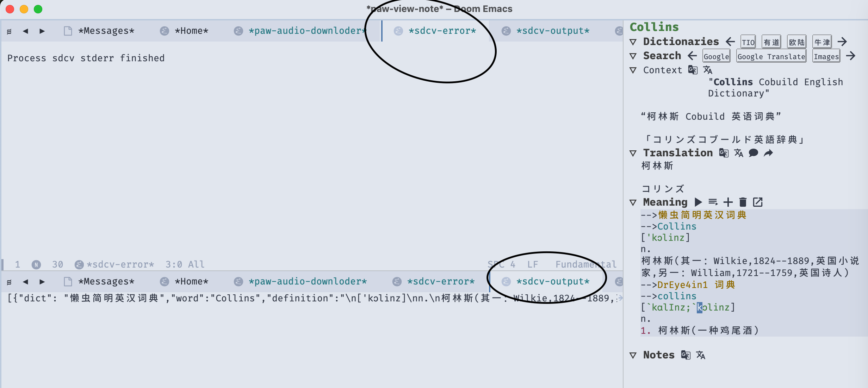Click the speech bubble icon beside Translation
This screenshot has height=388, width=868.
[x=754, y=153]
